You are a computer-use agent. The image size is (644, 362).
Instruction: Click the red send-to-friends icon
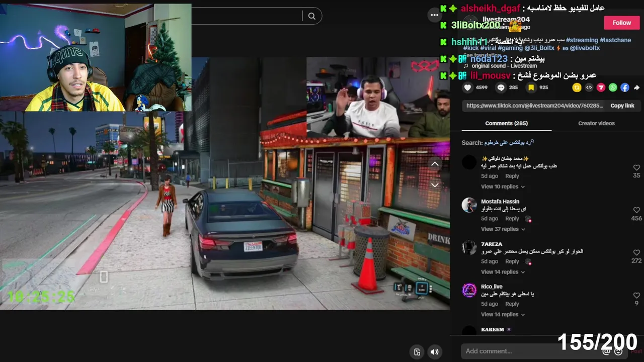click(601, 87)
